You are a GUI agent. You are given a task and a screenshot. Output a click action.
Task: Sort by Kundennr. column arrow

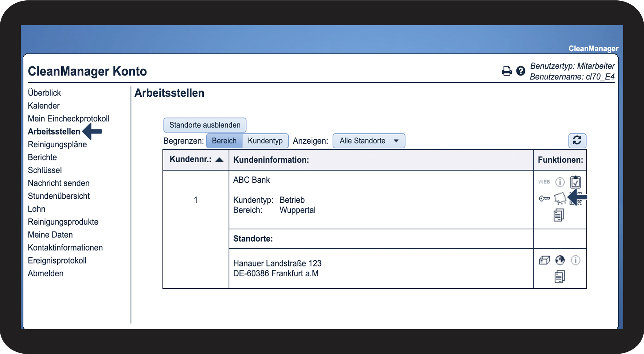[x=219, y=160]
